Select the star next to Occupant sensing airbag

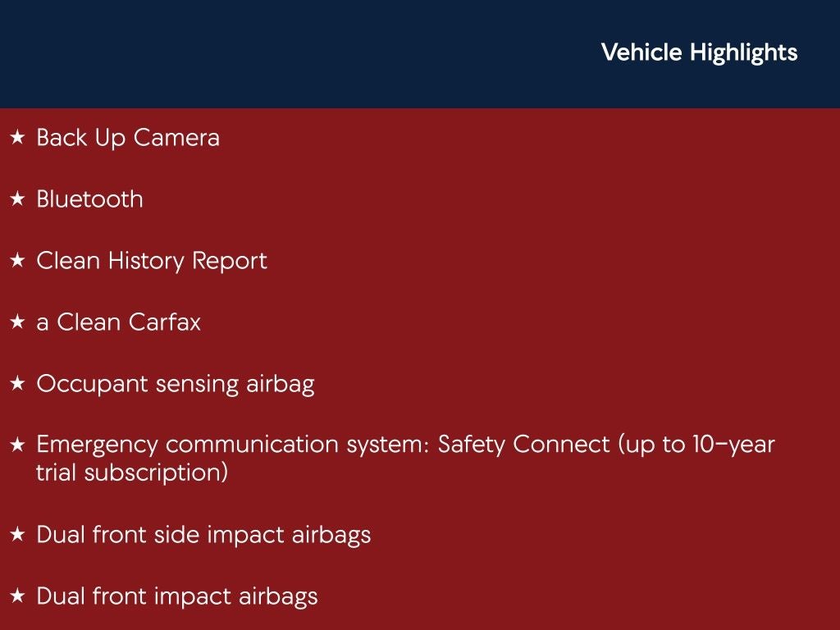tap(17, 384)
